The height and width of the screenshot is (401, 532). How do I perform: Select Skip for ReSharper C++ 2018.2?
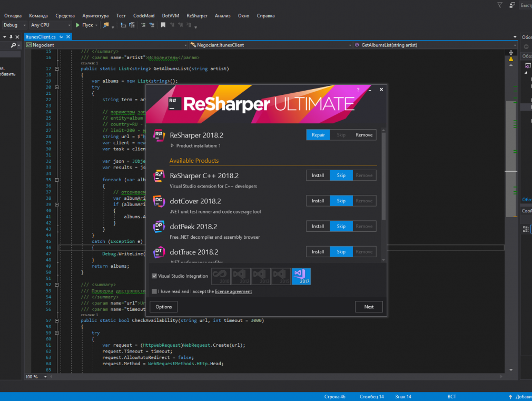coord(341,175)
